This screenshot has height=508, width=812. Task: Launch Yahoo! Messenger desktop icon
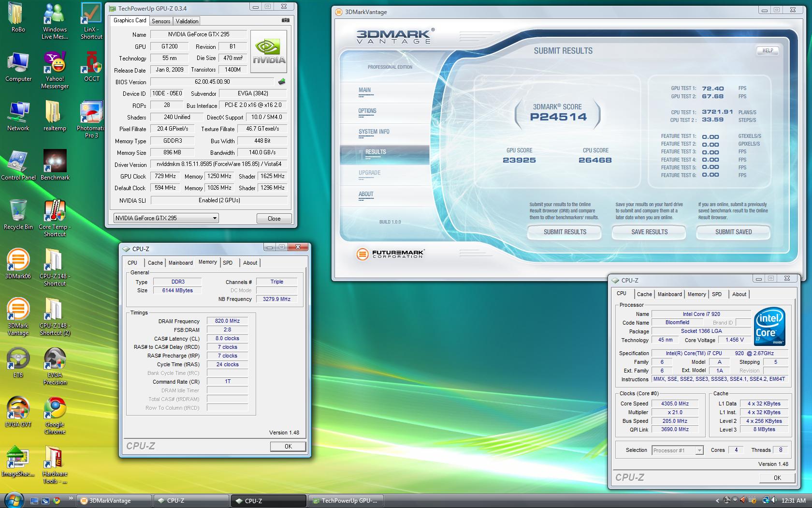tap(55, 71)
